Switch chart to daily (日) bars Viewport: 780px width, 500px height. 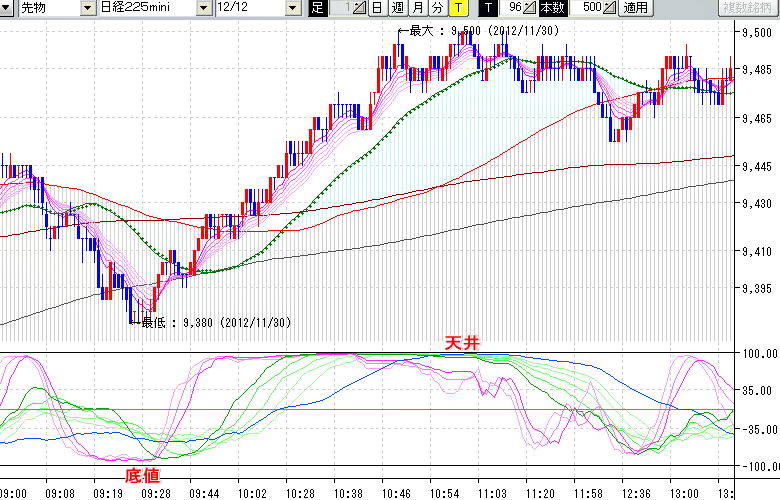pyautogui.click(x=377, y=8)
